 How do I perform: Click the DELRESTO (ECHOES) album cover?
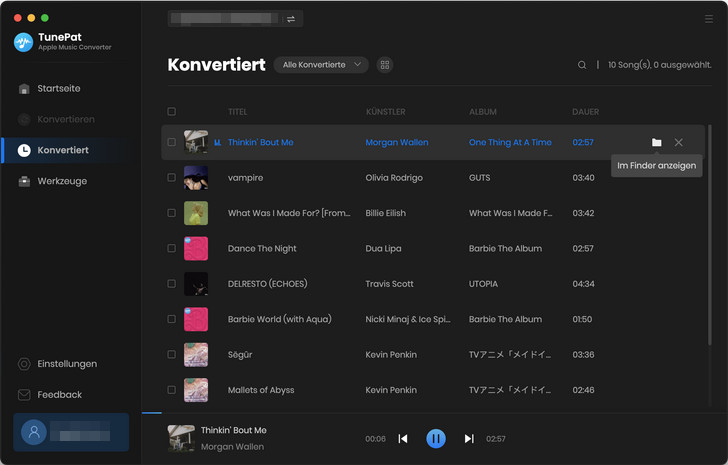click(196, 284)
